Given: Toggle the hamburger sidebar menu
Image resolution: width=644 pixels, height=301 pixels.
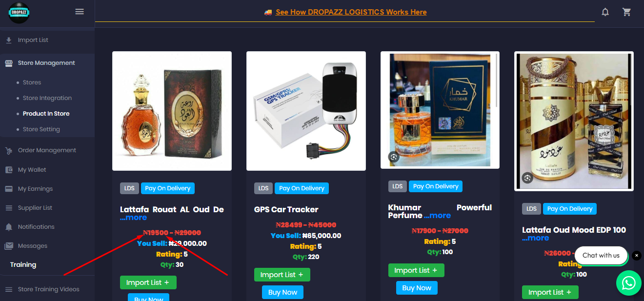Looking at the screenshot, I should coord(80,12).
